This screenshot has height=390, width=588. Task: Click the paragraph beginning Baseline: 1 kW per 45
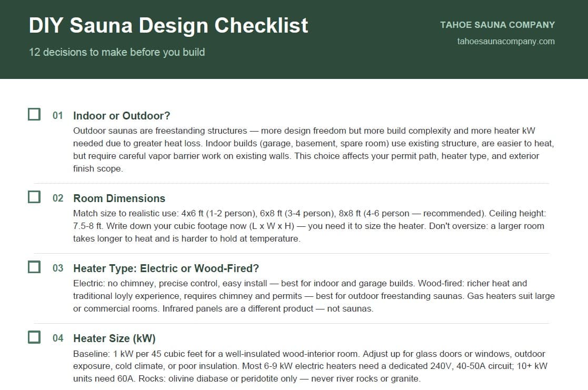point(310,366)
